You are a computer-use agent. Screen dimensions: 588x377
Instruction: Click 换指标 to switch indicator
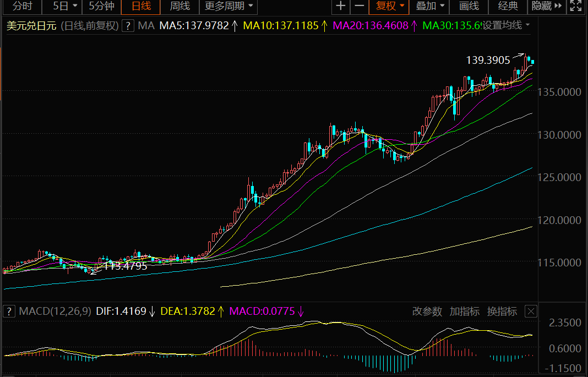point(502,312)
